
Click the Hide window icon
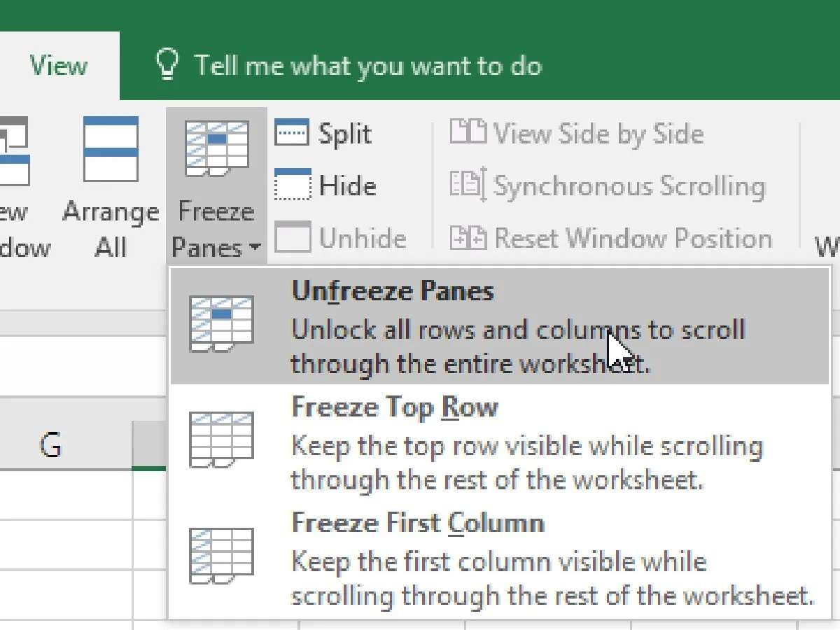click(292, 185)
